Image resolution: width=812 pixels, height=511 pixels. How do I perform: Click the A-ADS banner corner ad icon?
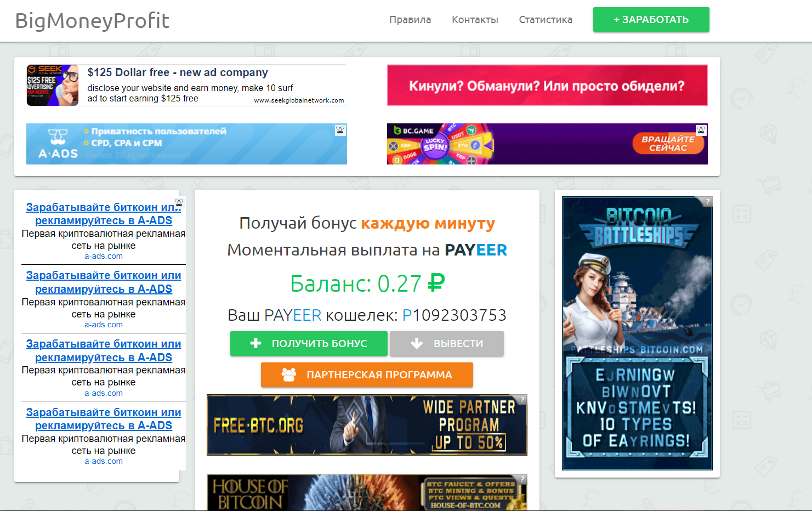(x=340, y=130)
